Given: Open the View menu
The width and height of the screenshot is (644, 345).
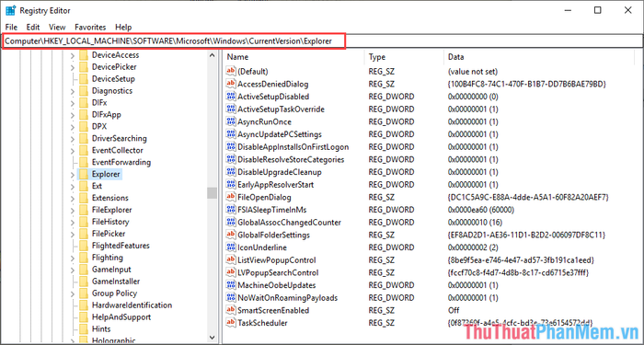Looking at the screenshot, I should pos(57,27).
